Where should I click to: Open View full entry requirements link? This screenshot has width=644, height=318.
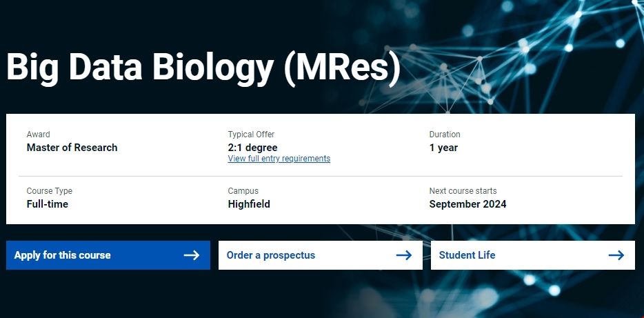(x=279, y=159)
